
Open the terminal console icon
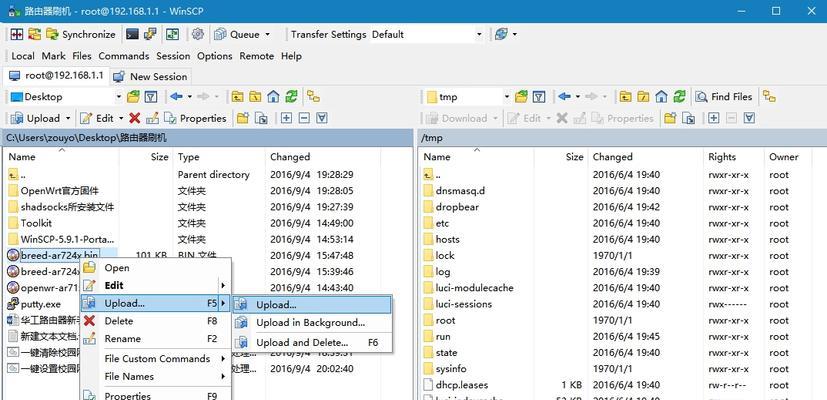pyautogui.click(x=132, y=34)
